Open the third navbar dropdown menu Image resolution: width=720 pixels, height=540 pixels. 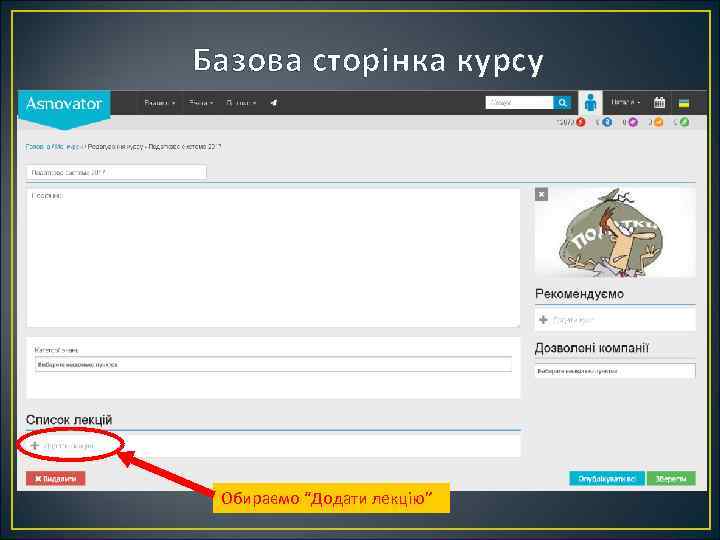pyautogui.click(x=241, y=103)
